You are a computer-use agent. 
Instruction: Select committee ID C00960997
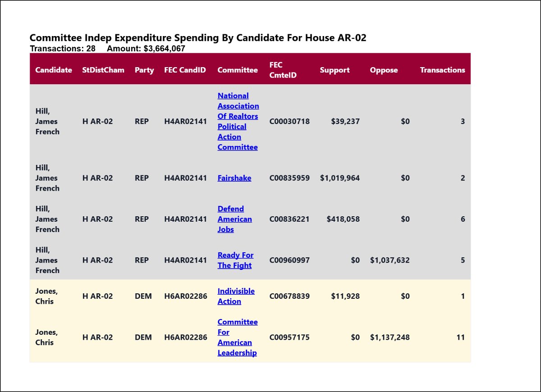(x=289, y=260)
